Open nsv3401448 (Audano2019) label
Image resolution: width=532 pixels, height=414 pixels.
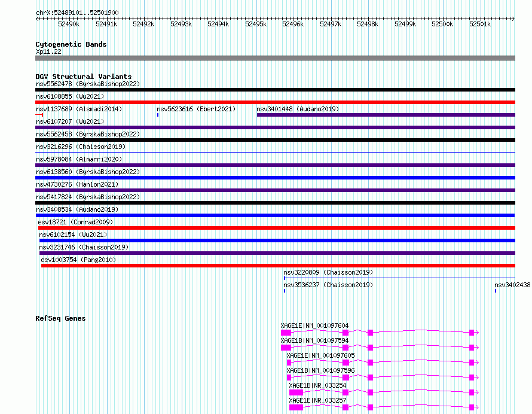[x=298, y=109]
